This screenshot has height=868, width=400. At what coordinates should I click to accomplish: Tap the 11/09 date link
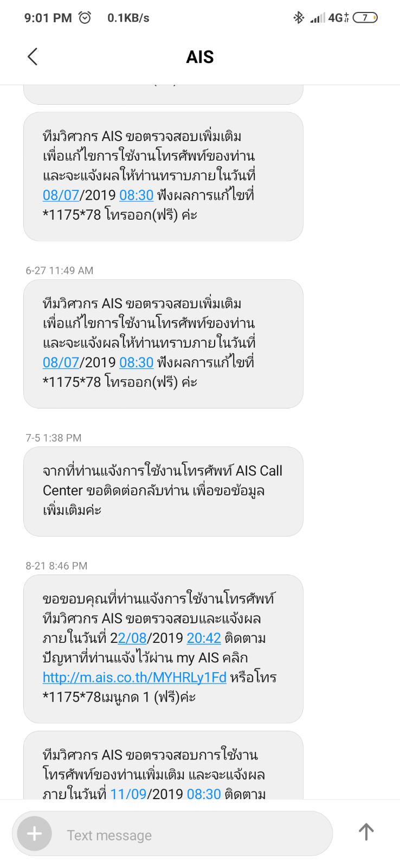click(x=128, y=794)
